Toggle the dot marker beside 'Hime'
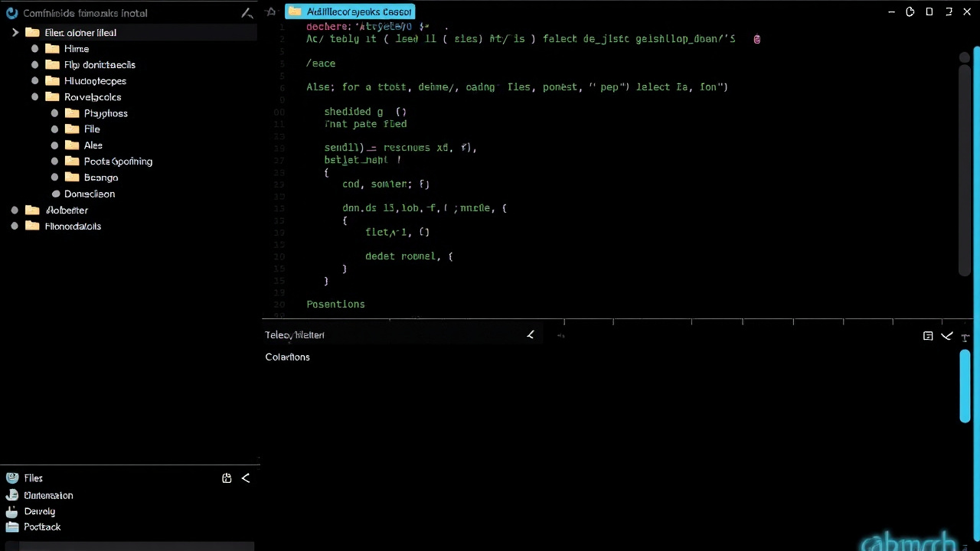The image size is (980, 551). click(x=34, y=49)
